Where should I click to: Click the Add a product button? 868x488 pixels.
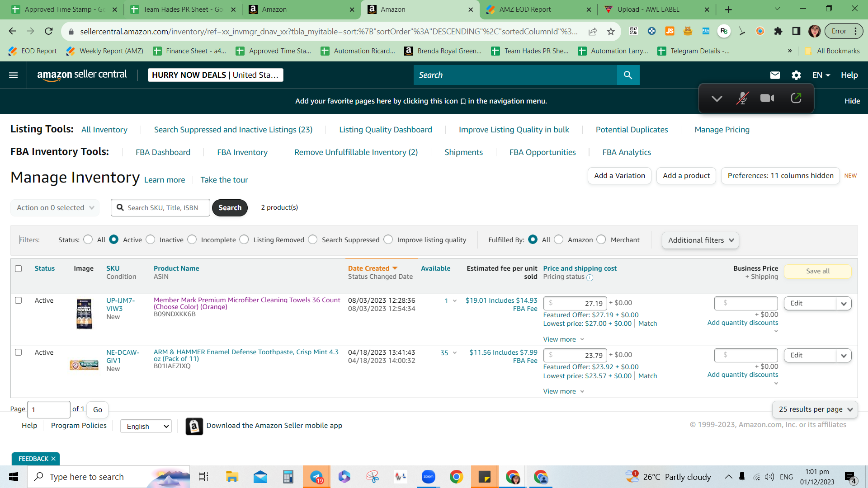(686, 176)
